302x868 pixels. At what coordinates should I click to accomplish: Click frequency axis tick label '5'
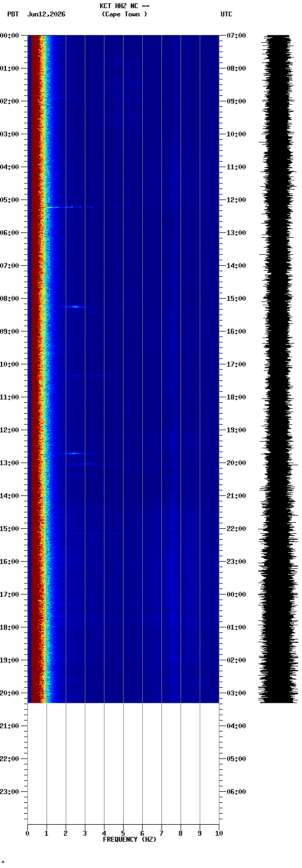(123, 833)
